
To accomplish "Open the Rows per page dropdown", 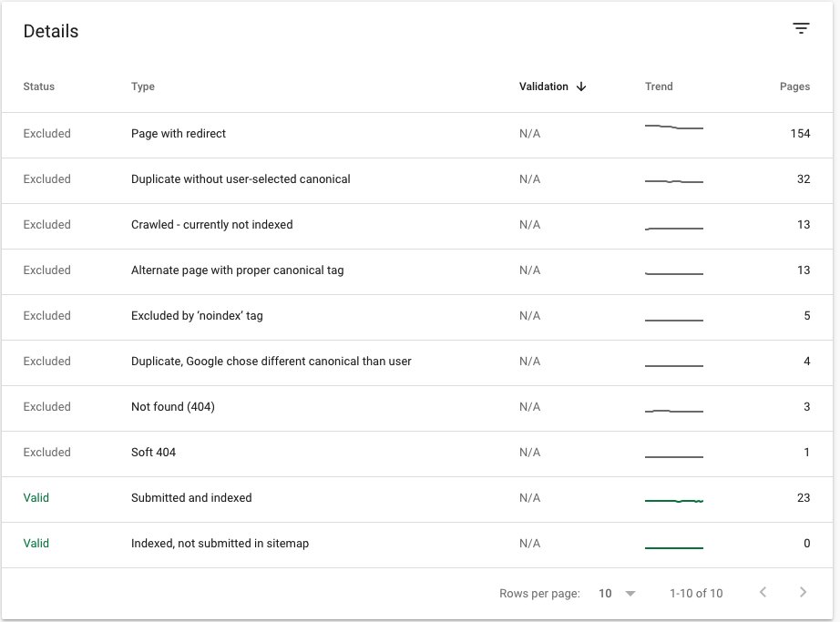I will pos(617,593).
